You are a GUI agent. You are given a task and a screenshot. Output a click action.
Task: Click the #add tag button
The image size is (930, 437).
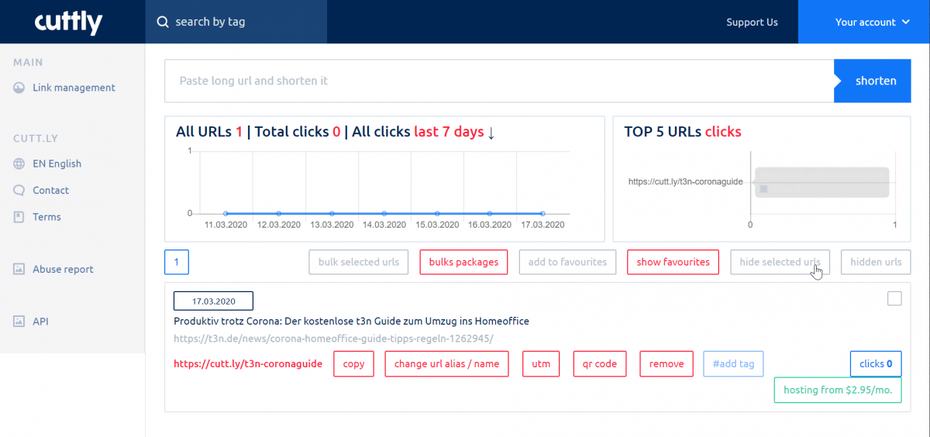[734, 363]
